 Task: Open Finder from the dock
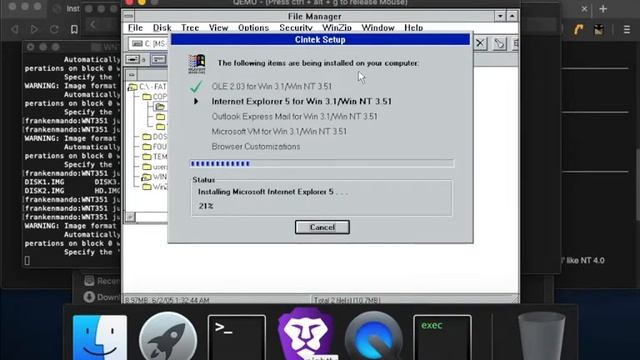[x=100, y=337]
